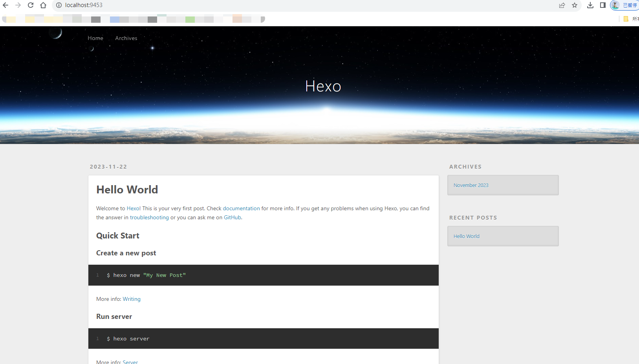639x364 pixels.
Task: Open the Writing more info link
Action: pyautogui.click(x=132, y=299)
